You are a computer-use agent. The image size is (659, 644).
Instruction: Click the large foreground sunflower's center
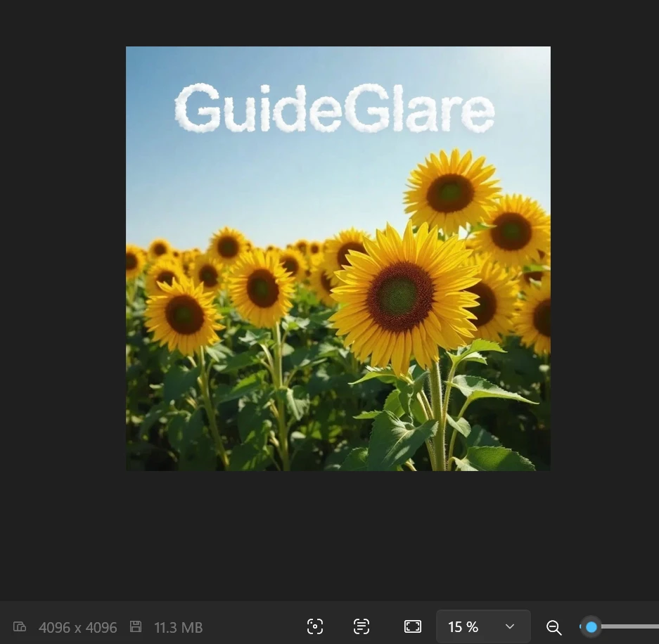pos(400,296)
